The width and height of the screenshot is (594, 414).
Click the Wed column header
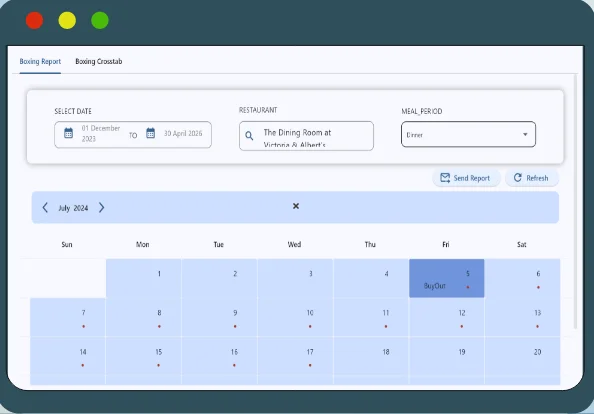pyautogui.click(x=294, y=244)
